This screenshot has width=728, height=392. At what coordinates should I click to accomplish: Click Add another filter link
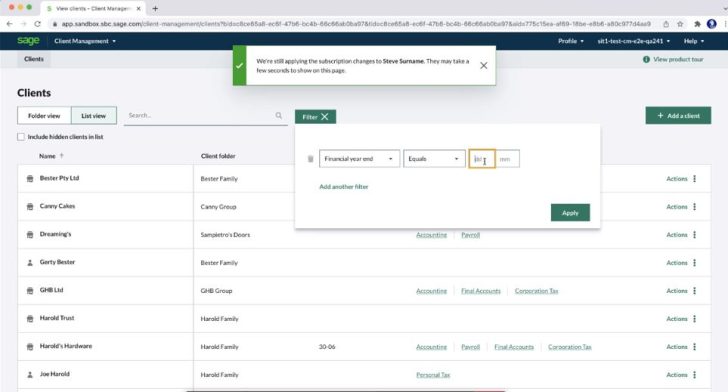pyautogui.click(x=344, y=187)
